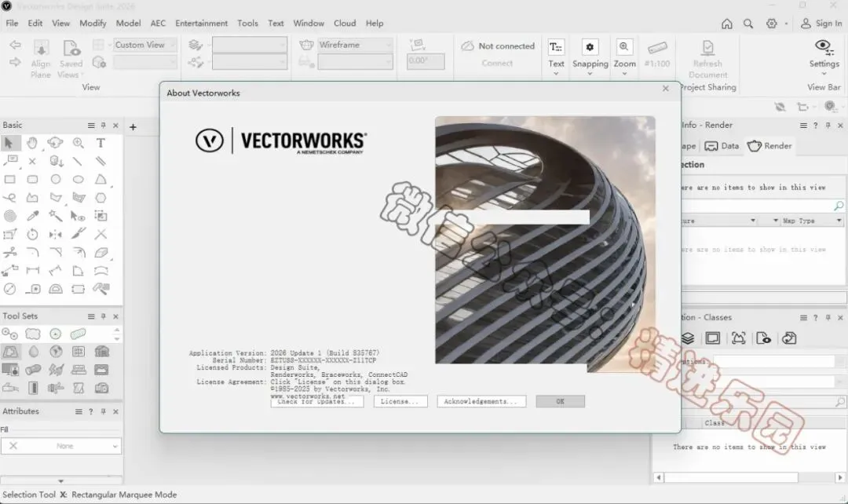Screen dimensions: 848x504
Task: Open the File menu
Action: pos(12,24)
